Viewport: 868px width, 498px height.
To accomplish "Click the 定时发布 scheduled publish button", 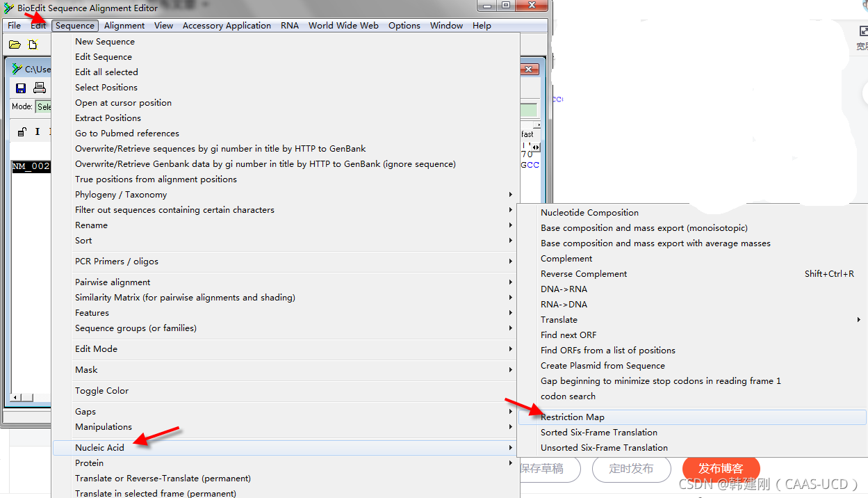I will pyautogui.click(x=632, y=469).
